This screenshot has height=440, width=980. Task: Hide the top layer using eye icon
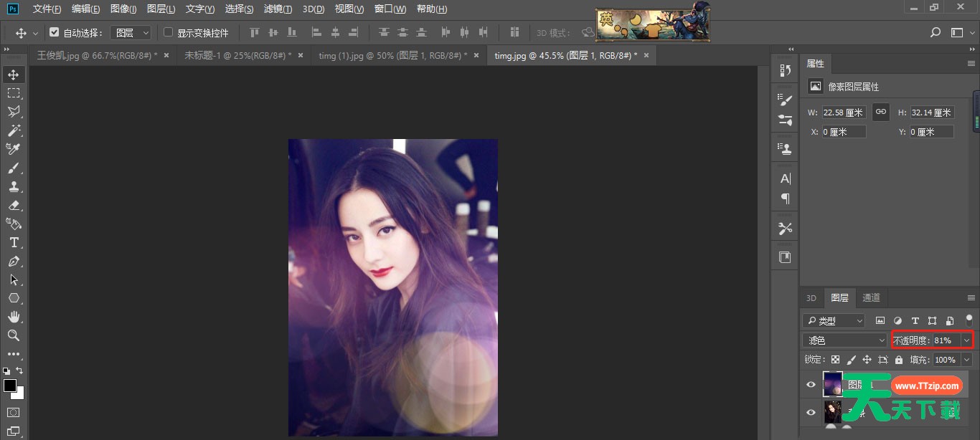(x=811, y=385)
